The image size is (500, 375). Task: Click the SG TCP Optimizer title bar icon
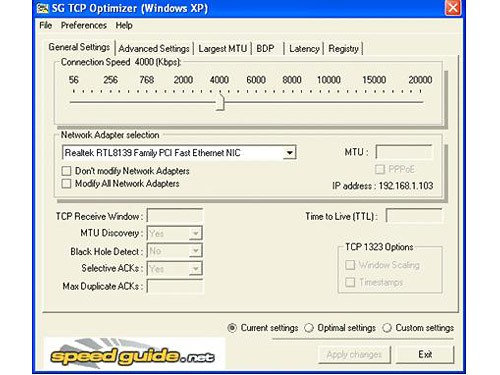click(x=42, y=8)
